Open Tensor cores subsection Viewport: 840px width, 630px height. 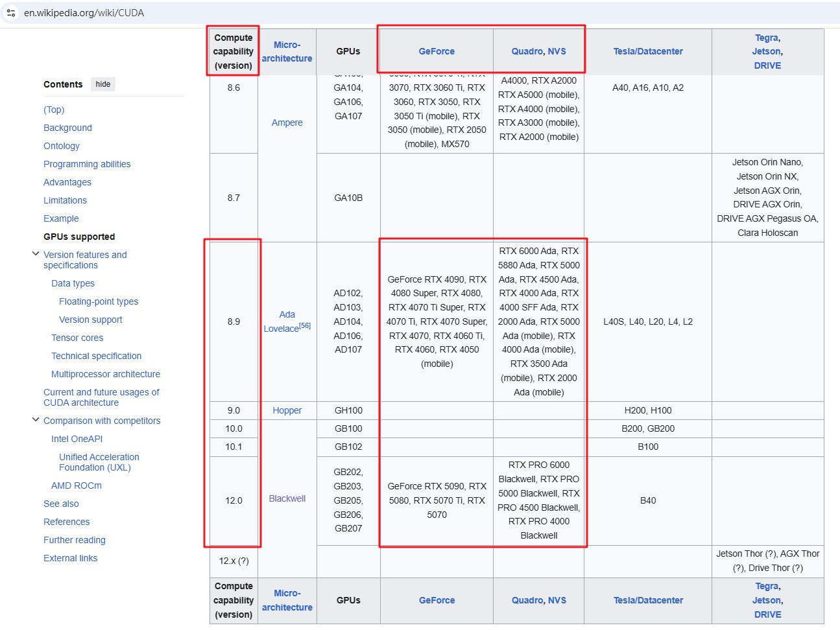pos(77,338)
